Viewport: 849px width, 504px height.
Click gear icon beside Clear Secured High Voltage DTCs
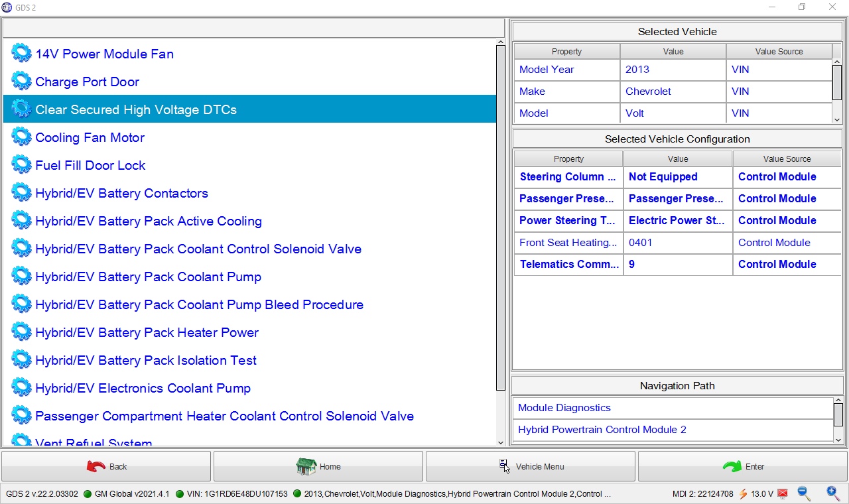click(21, 109)
